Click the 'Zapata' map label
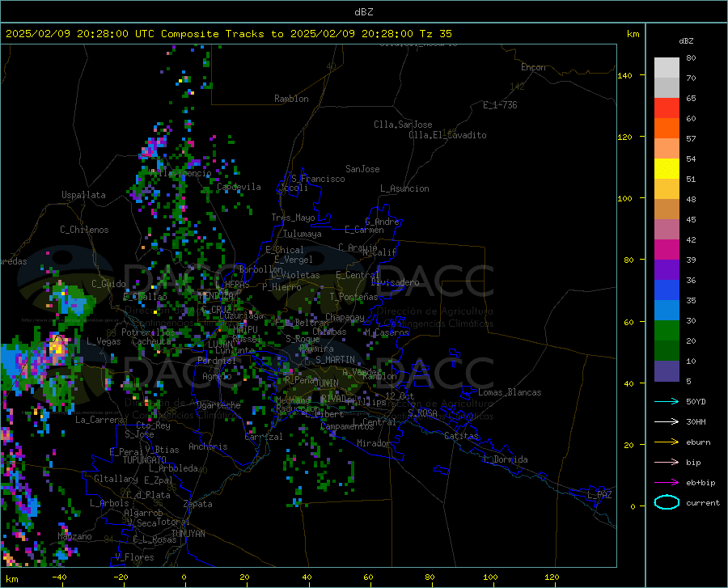Screen dimensions: 728x588 point(198,504)
